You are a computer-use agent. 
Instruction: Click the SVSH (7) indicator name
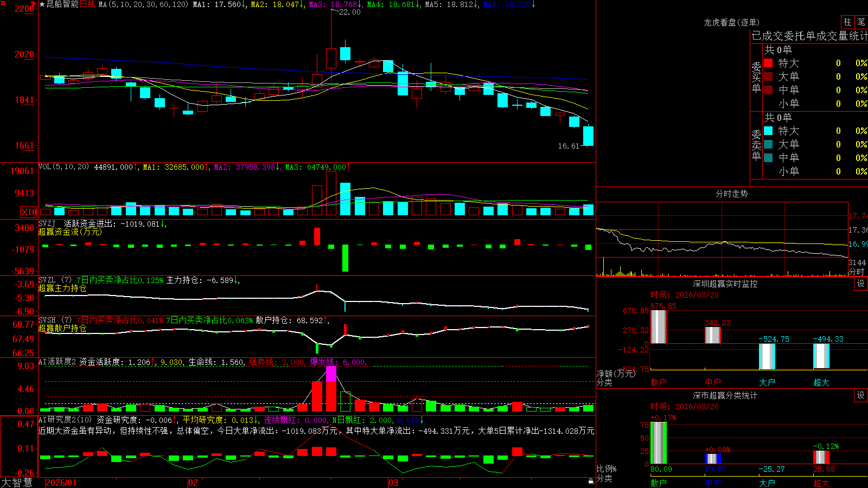55,320
